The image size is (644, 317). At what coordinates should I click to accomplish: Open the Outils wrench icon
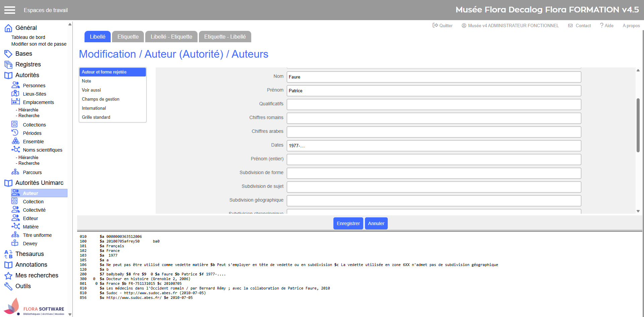8,286
